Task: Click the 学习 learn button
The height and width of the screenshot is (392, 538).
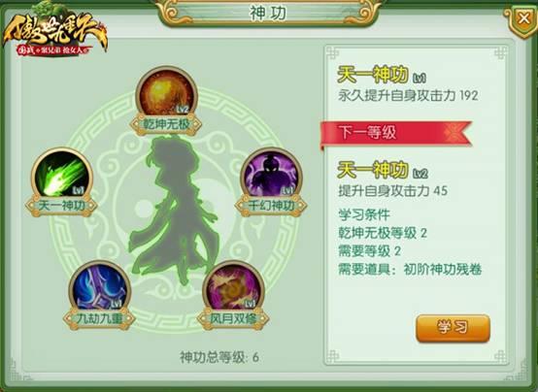Action: coord(453,328)
